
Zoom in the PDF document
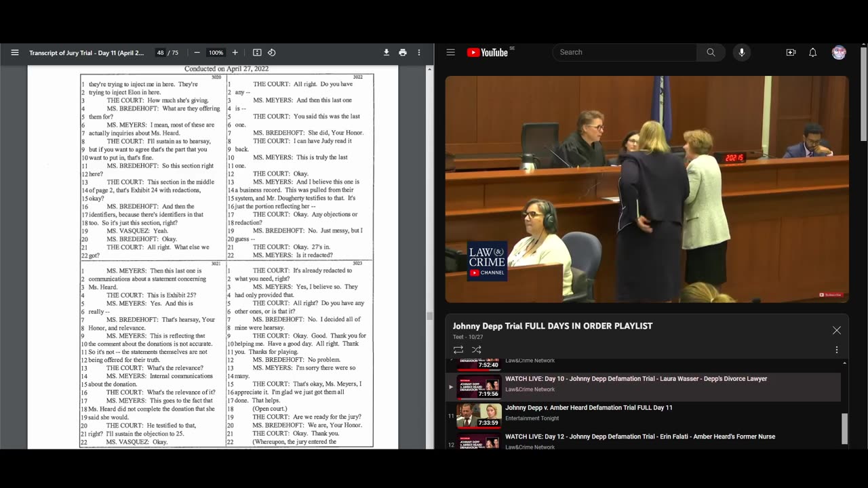point(235,53)
